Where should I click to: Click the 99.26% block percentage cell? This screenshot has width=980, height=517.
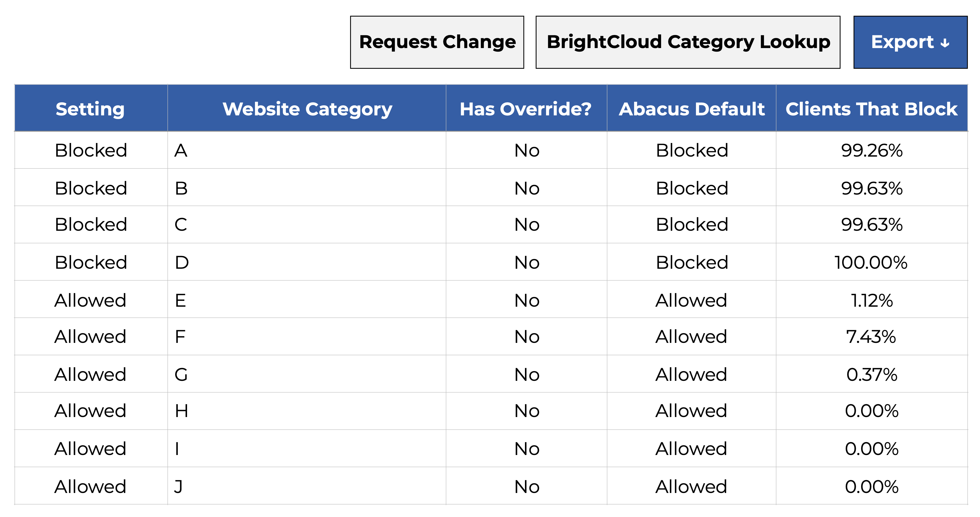(872, 150)
